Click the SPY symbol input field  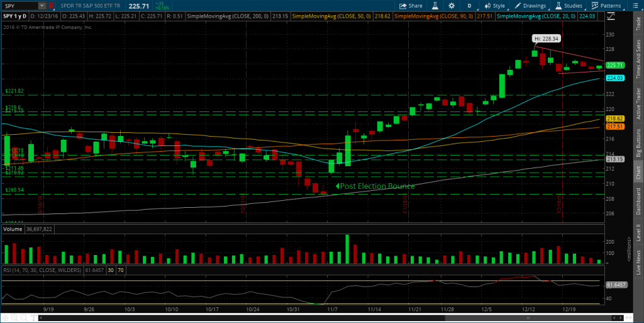click(21, 6)
